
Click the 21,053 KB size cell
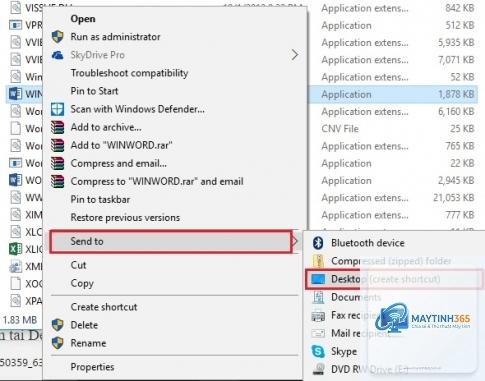point(454,198)
